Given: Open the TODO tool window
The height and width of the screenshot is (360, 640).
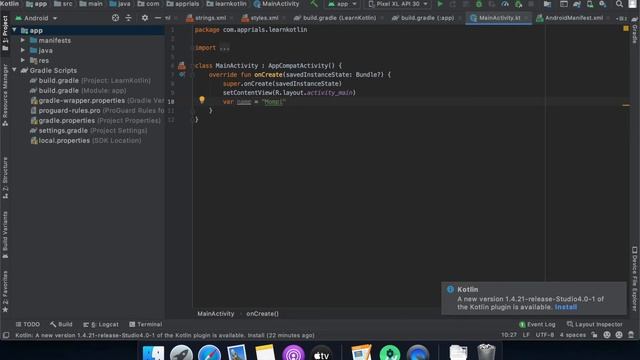Looking at the screenshot, I should coord(28,324).
